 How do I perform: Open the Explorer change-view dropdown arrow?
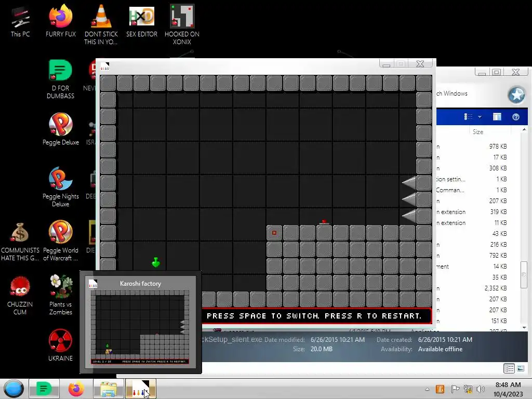click(x=480, y=117)
